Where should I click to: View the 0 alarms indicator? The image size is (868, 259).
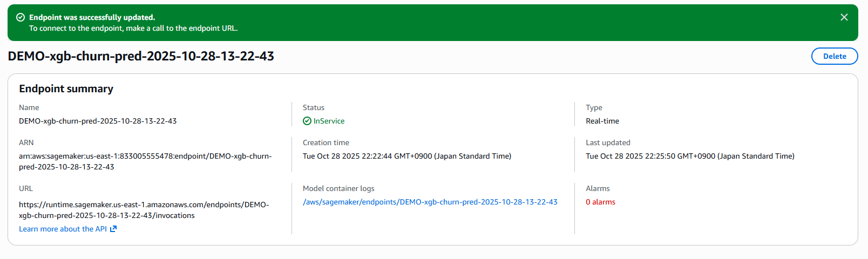600,202
